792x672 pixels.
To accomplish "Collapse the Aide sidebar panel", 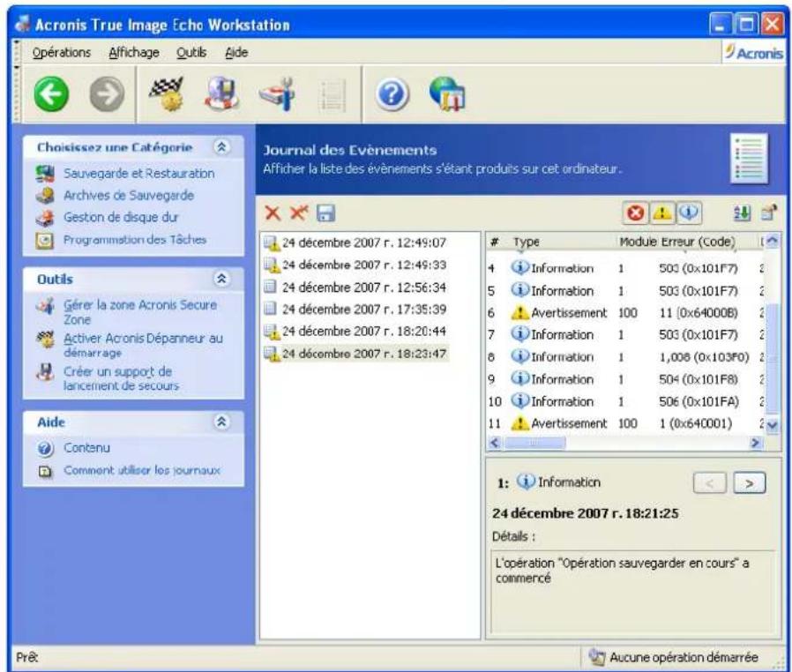I will pos(221,422).
